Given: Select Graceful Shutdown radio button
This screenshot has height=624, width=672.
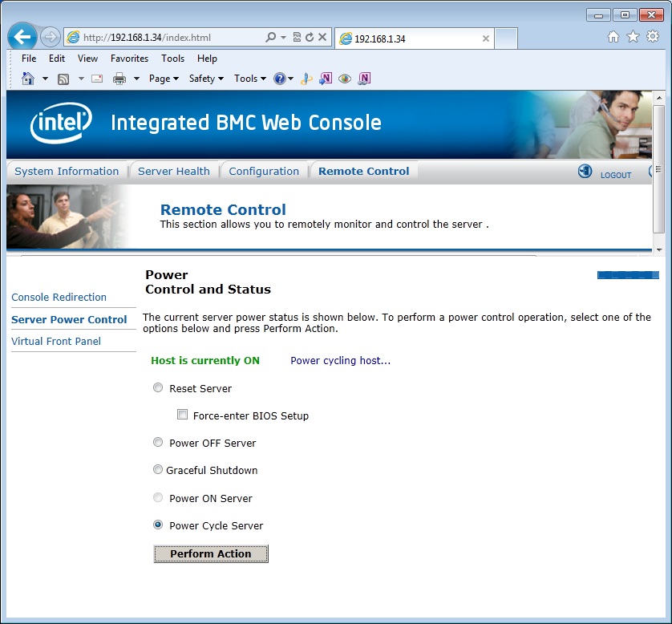Looking at the screenshot, I should pyautogui.click(x=158, y=469).
